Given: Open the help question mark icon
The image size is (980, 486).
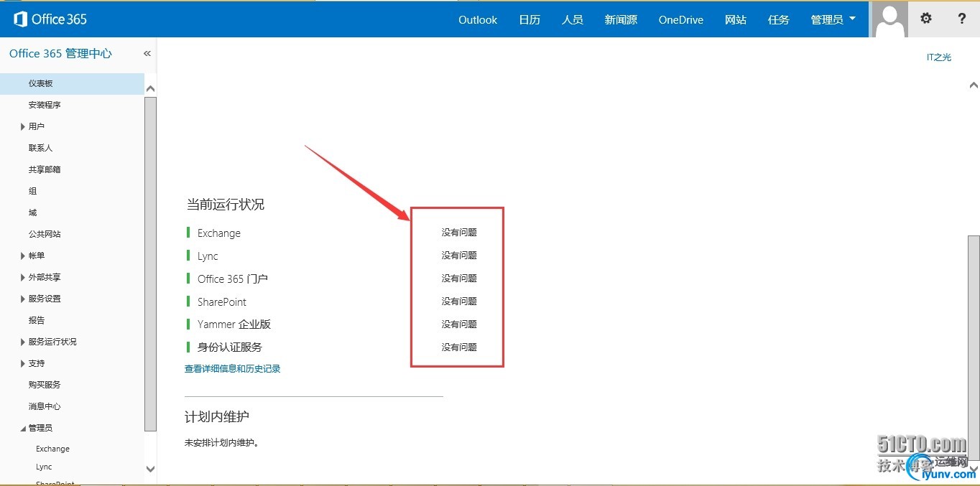Looking at the screenshot, I should pyautogui.click(x=962, y=19).
